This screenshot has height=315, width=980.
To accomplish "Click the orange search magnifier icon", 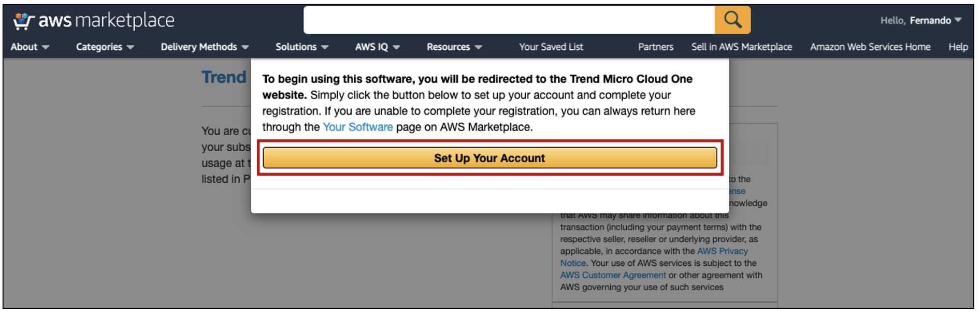I will (732, 20).
